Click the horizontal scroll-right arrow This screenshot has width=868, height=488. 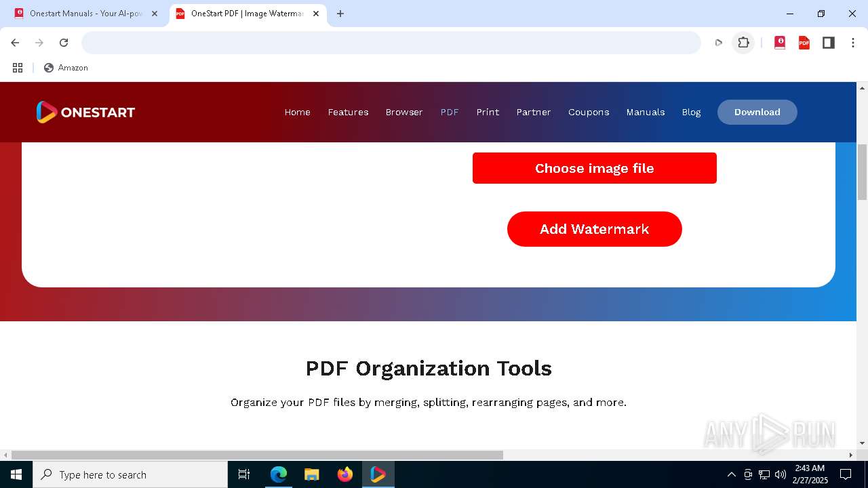click(x=851, y=455)
